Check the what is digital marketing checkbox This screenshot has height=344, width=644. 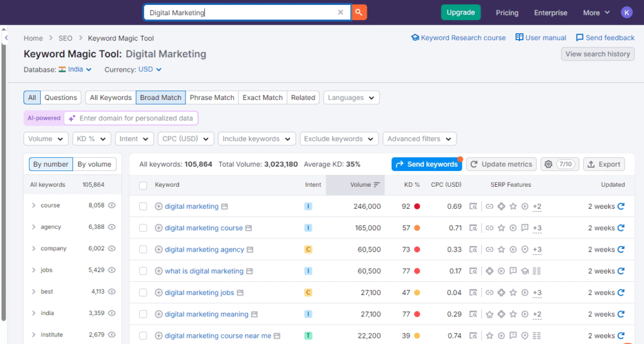[143, 271]
